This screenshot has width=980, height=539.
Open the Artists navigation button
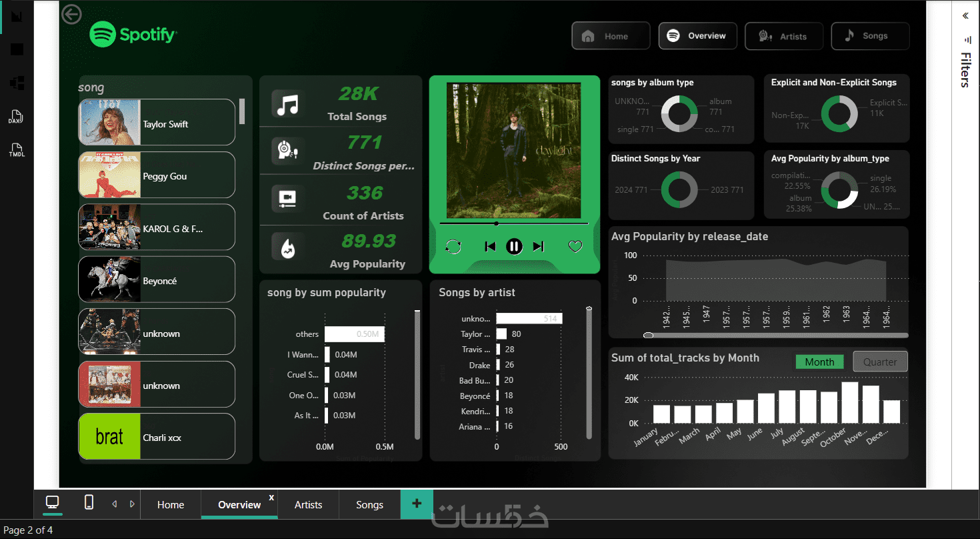(x=784, y=36)
